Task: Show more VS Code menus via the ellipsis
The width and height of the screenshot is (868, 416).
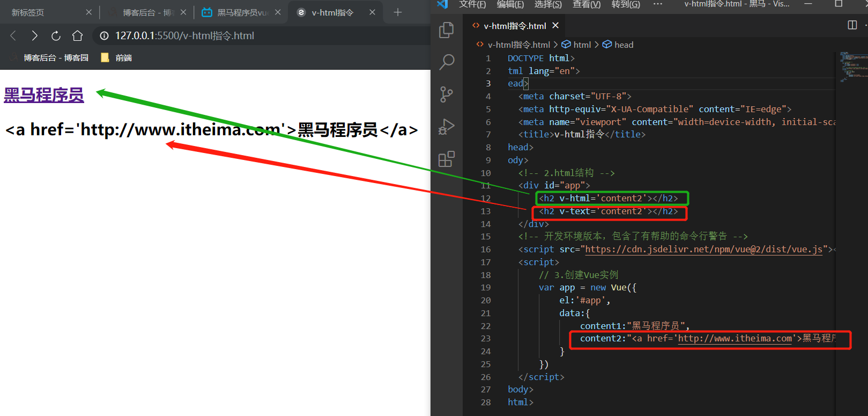Action: pyautogui.click(x=658, y=4)
